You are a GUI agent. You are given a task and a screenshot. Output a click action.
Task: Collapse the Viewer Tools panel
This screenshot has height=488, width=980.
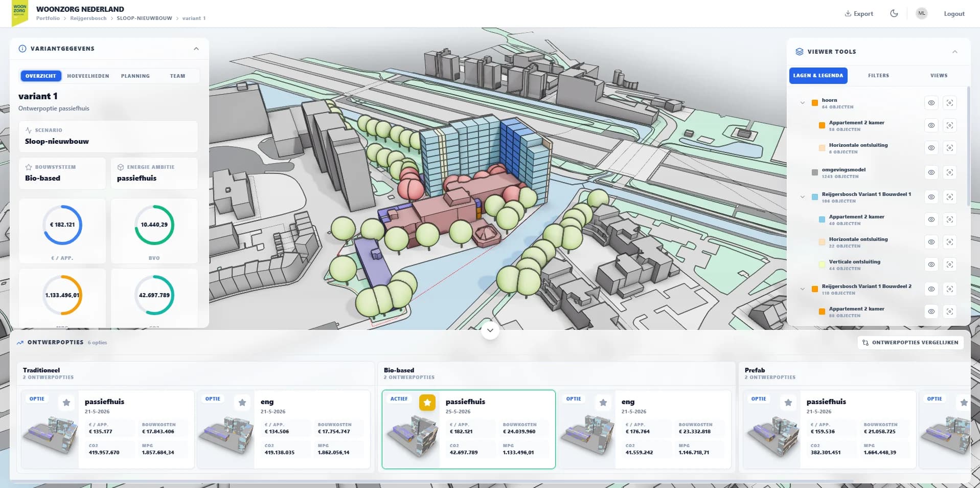(954, 52)
